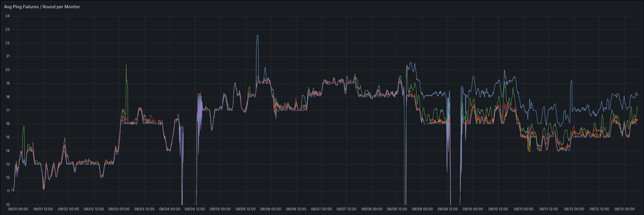Click the 08/06 00:00 time axis label
Screen dimensions: 644x215
tap(271, 209)
